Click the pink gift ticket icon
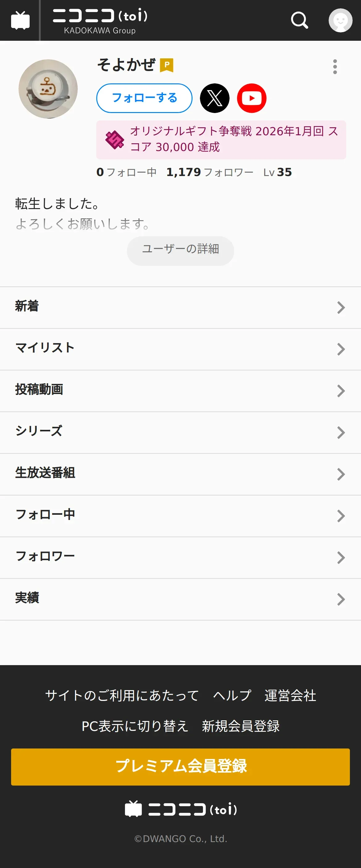 click(114, 140)
